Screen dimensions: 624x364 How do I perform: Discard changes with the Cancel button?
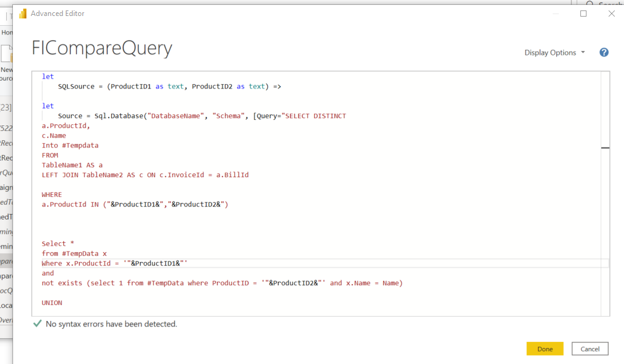point(590,349)
